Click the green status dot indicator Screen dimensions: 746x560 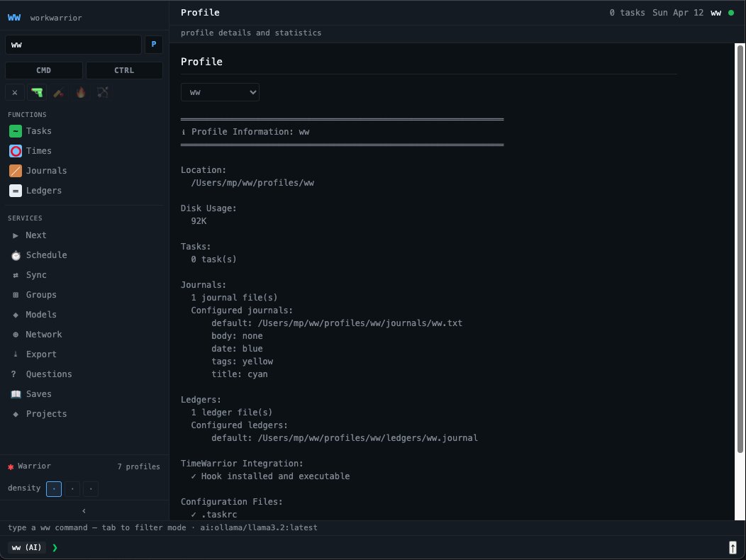click(x=731, y=13)
